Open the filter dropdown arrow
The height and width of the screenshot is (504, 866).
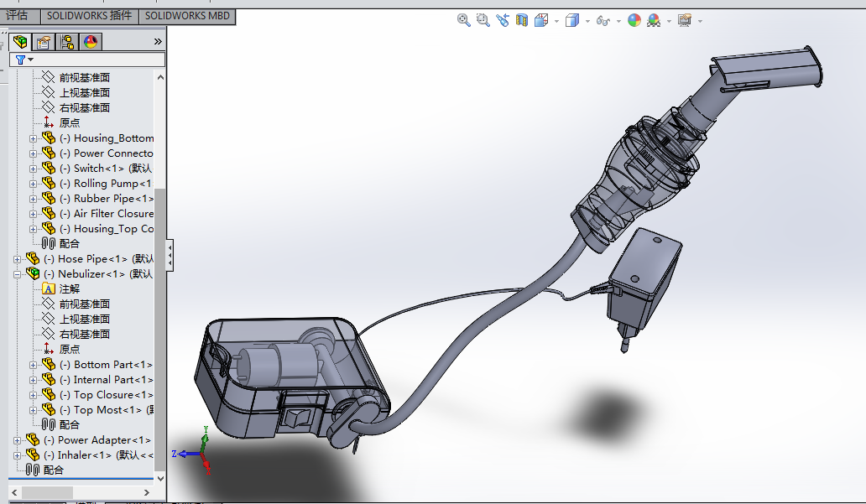31,60
